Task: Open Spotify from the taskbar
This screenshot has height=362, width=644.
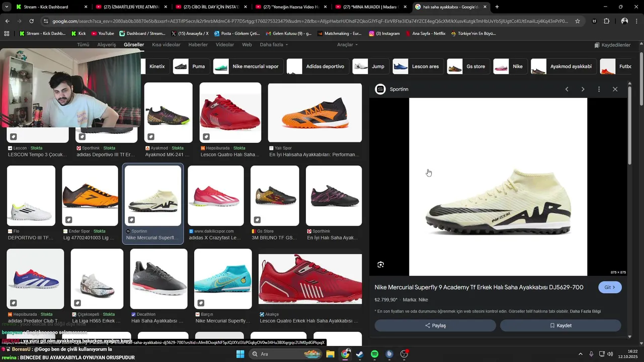Action: tap(374, 354)
